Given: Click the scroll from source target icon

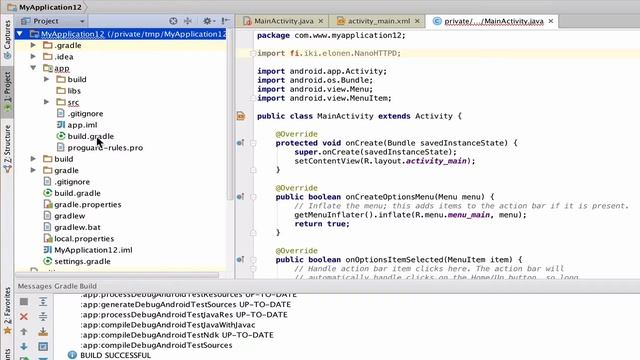Looking at the screenshot, I should pos(173,21).
